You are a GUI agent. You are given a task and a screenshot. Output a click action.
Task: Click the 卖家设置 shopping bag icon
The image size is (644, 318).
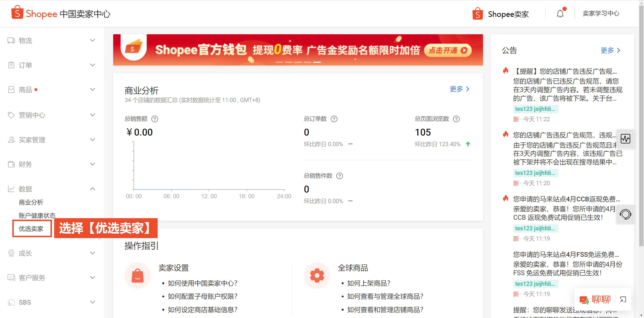point(137,275)
